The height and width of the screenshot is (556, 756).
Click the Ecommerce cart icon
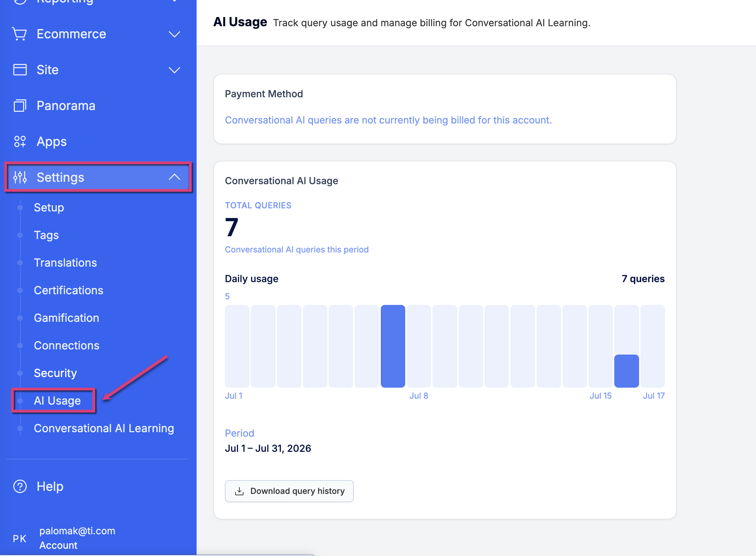pyautogui.click(x=19, y=34)
